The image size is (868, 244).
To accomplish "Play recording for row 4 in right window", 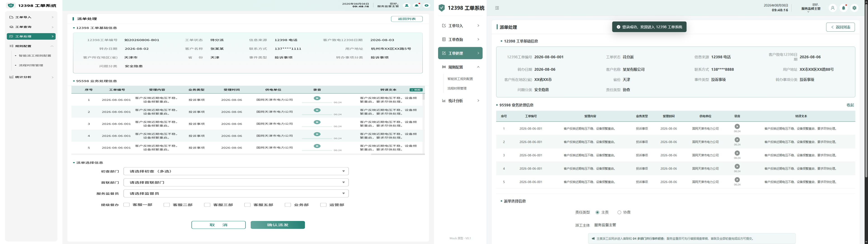I will 737,167.
